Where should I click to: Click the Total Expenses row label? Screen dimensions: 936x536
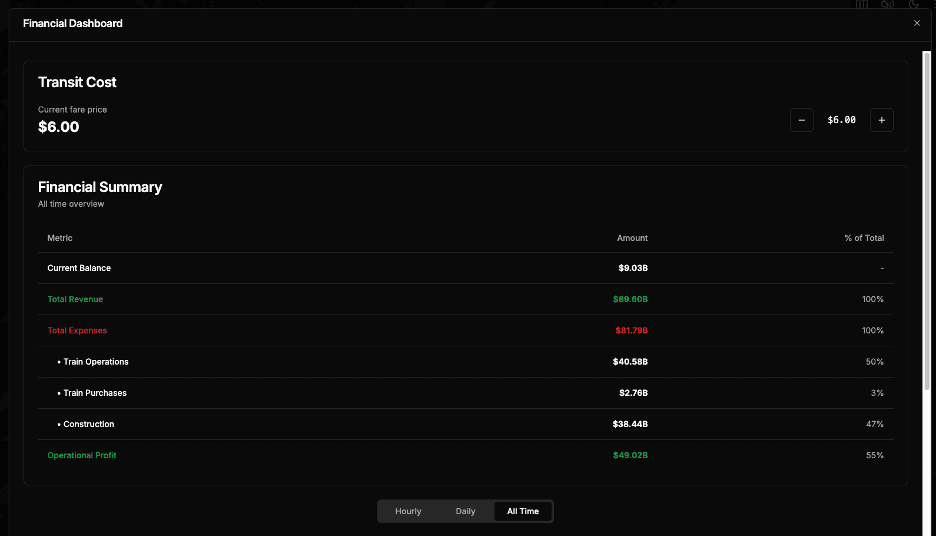click(x=77, y=330)
